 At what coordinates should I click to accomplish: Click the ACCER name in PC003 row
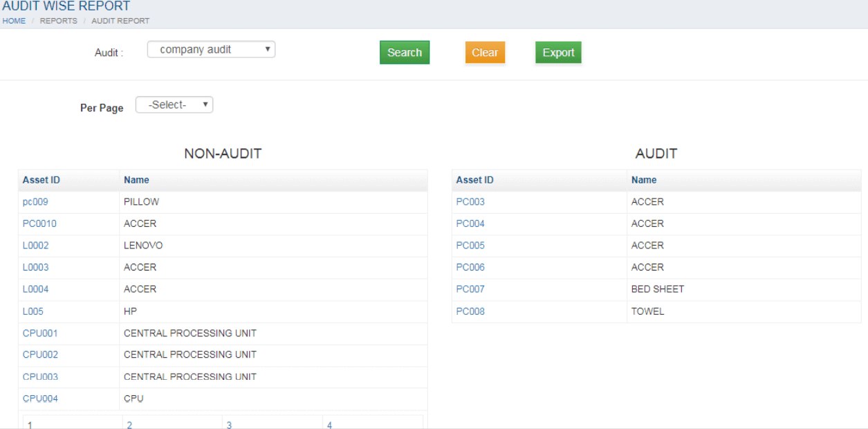pyautogui.click(x=647, y=202)
